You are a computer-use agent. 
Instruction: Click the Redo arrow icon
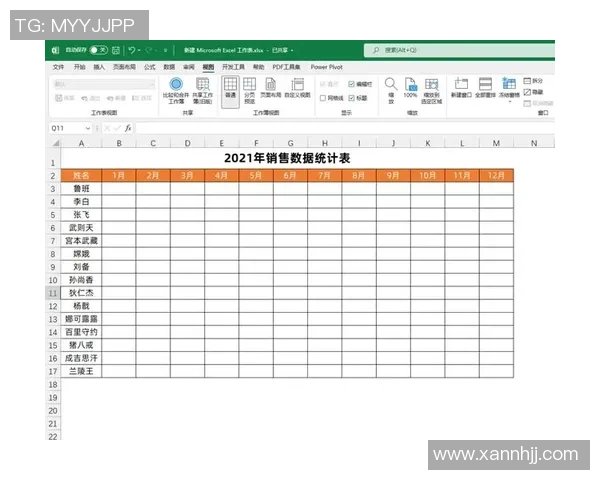click(149, 50)
